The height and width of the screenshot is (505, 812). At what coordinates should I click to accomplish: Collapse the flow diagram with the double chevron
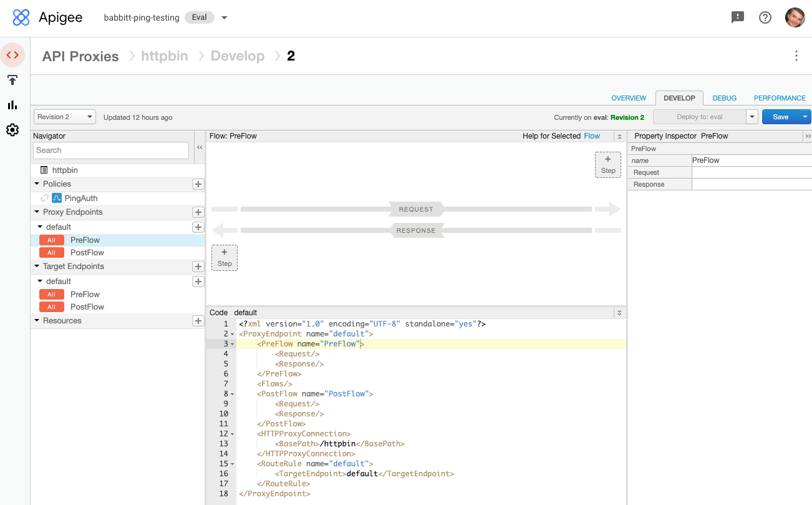tap(618, 135)
